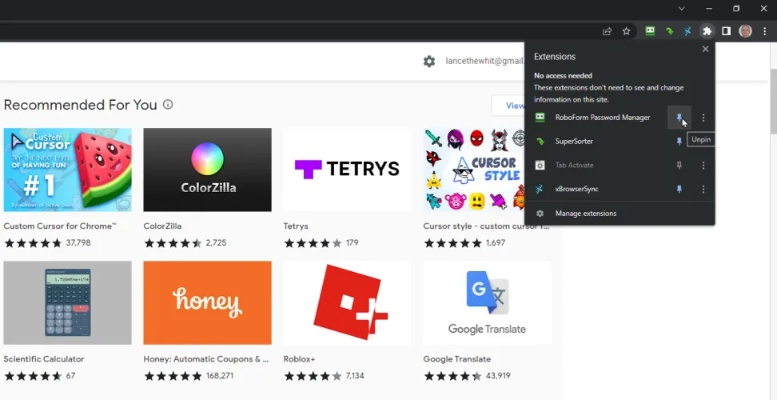Viewport: 777px width, 400px height.
Task: Open RoboForm extension from the browser toolbar
Action: [x=650, y=31]
